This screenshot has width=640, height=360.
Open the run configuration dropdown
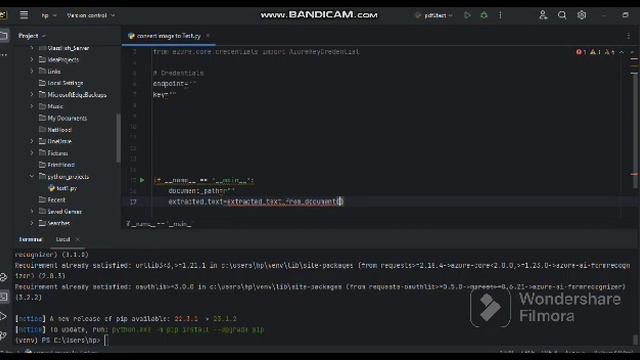click(x=434, y=16)
